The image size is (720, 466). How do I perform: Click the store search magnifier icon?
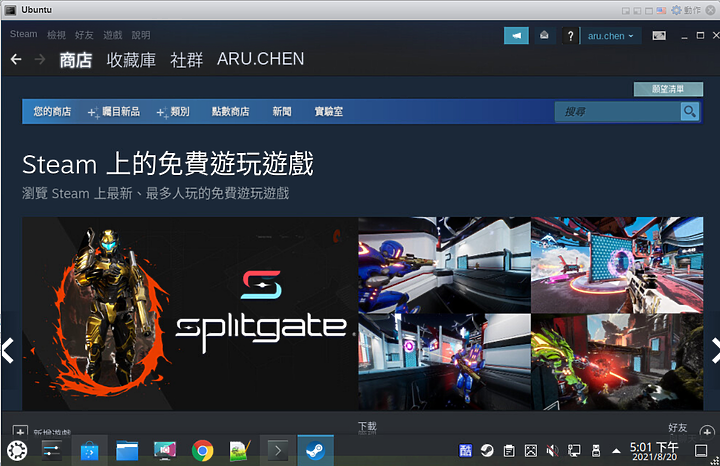tap(690, 112)
